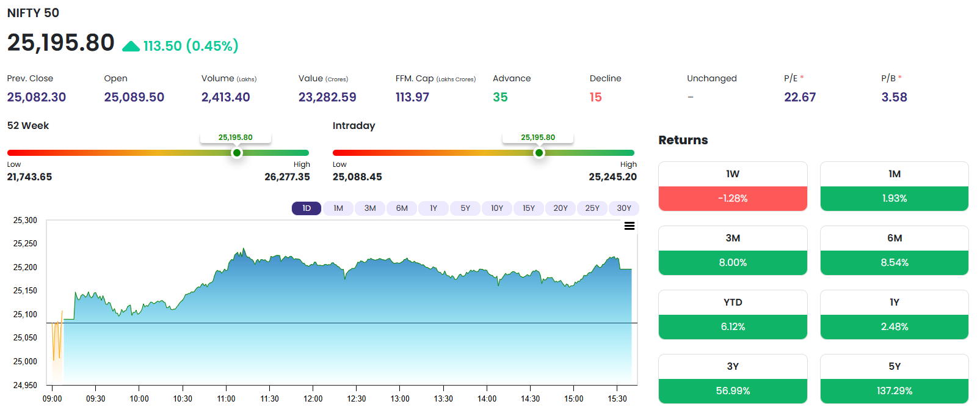
Task: Click the 15:30 time axis label
Action: click(x=617, y=398)
